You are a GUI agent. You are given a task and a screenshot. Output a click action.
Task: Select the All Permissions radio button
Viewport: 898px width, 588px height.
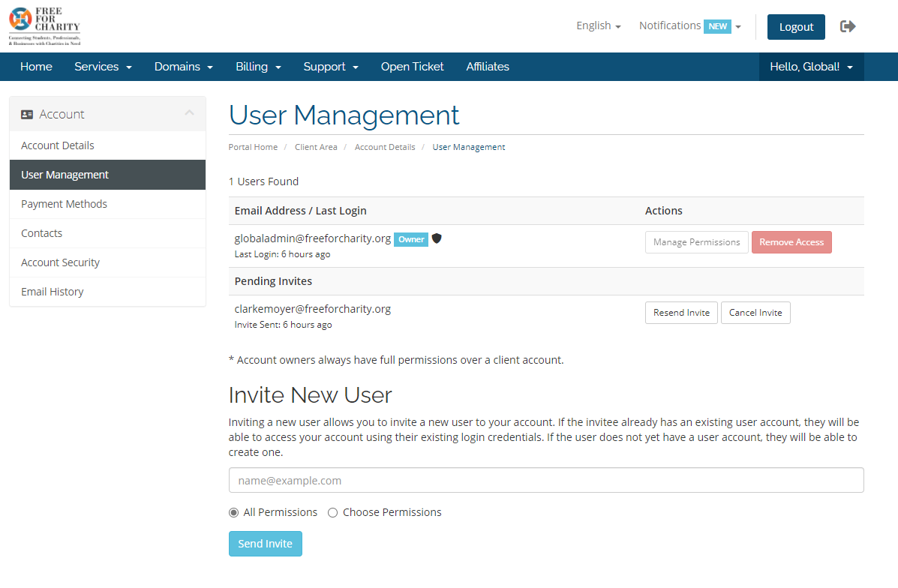click(233, 512)
